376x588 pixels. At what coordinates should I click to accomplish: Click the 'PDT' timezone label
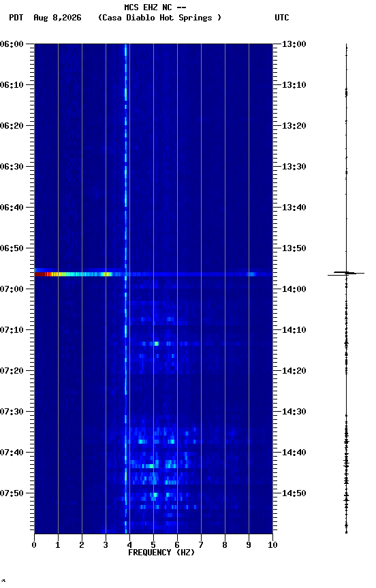16,18
